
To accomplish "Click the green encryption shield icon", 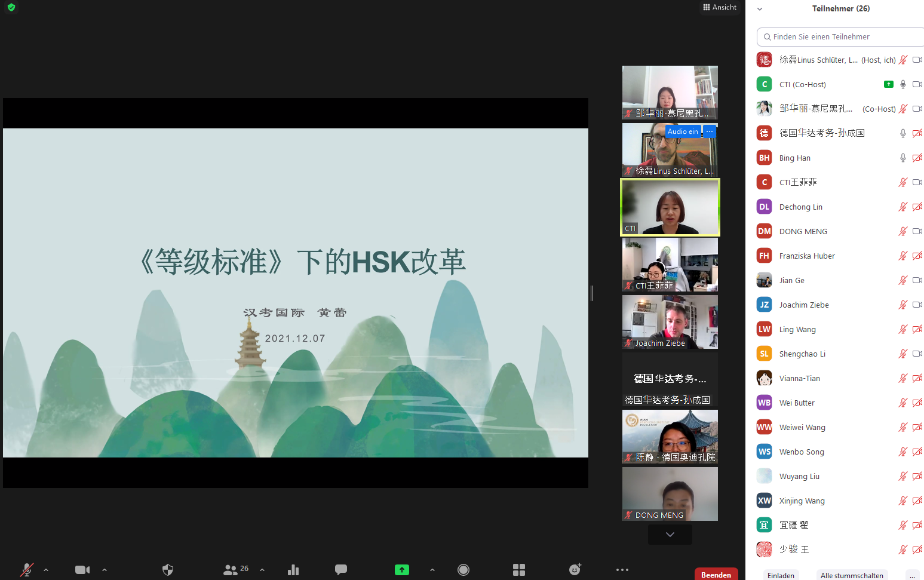I will click(11, 7).
